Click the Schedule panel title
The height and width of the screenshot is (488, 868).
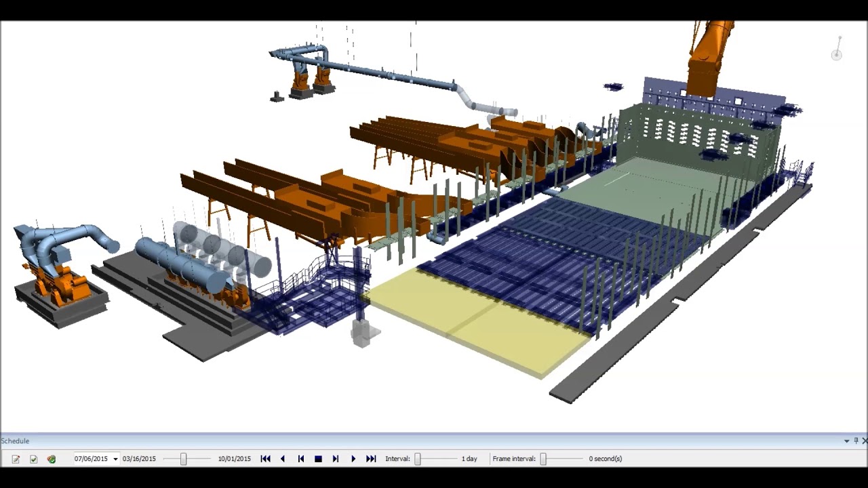pyautogui.click(x=15, y=441)
